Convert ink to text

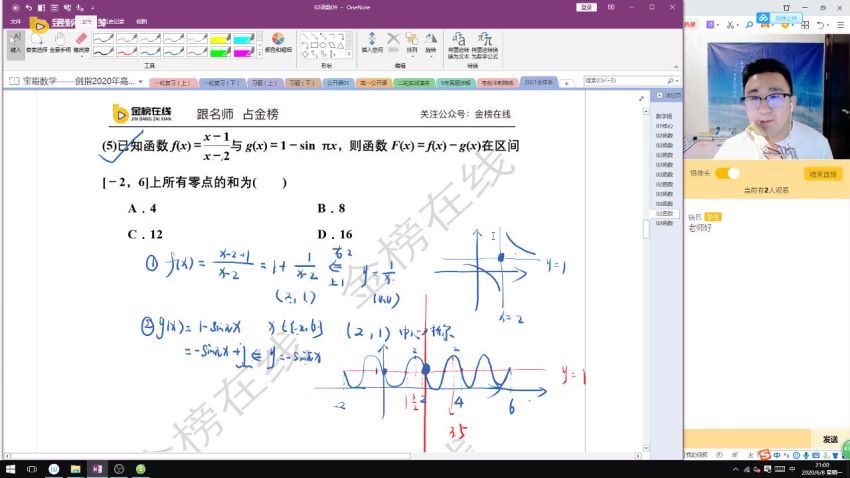point(459,46)
